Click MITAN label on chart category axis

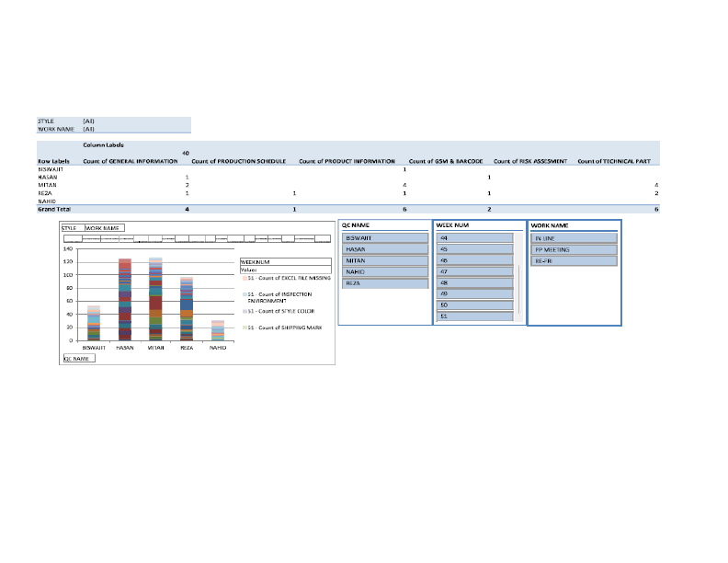155,348
